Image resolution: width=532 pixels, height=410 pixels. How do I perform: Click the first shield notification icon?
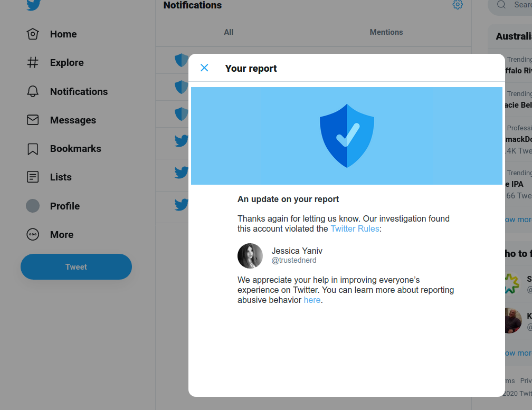181,60
